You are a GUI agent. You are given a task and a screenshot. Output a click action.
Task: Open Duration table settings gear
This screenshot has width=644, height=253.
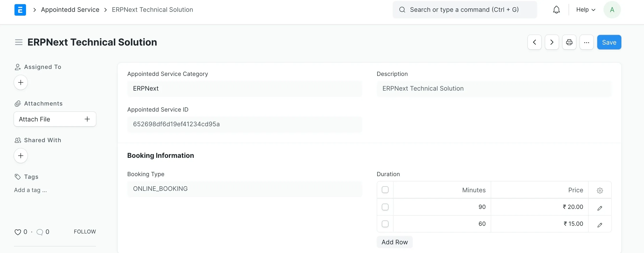[x=600, y=190]
